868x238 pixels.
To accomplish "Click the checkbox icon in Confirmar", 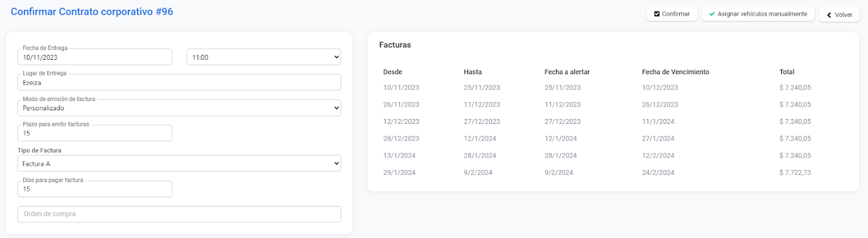I will tap(657, 14).
